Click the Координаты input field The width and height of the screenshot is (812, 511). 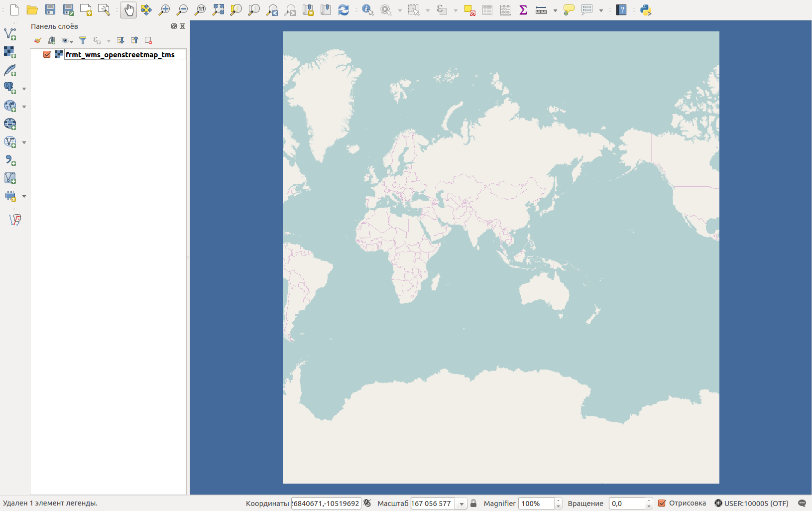(326, 503)
